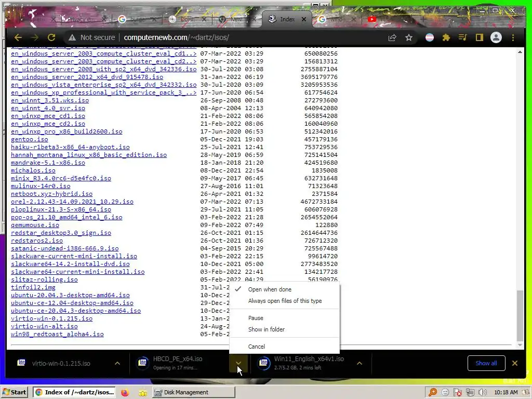Select the Index of /~dartz/isos taskbar button
The image size is (532, 399).
[x=74, y=393]
